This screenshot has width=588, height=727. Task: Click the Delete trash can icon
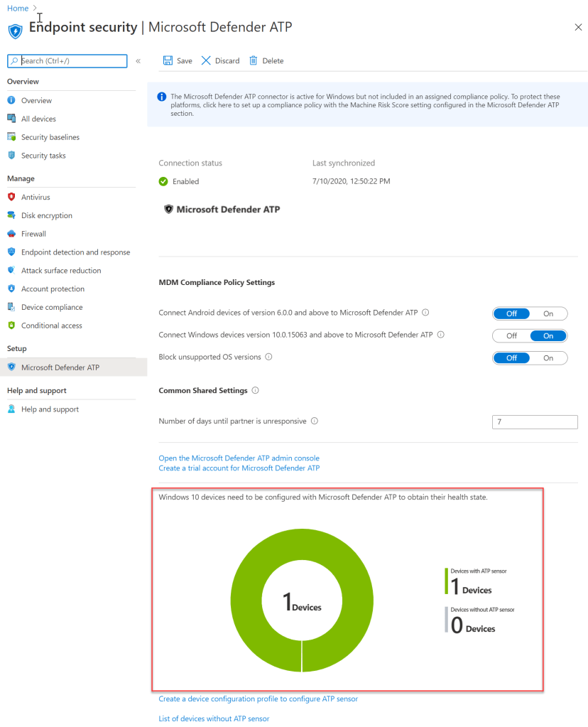tap(253, 61)
